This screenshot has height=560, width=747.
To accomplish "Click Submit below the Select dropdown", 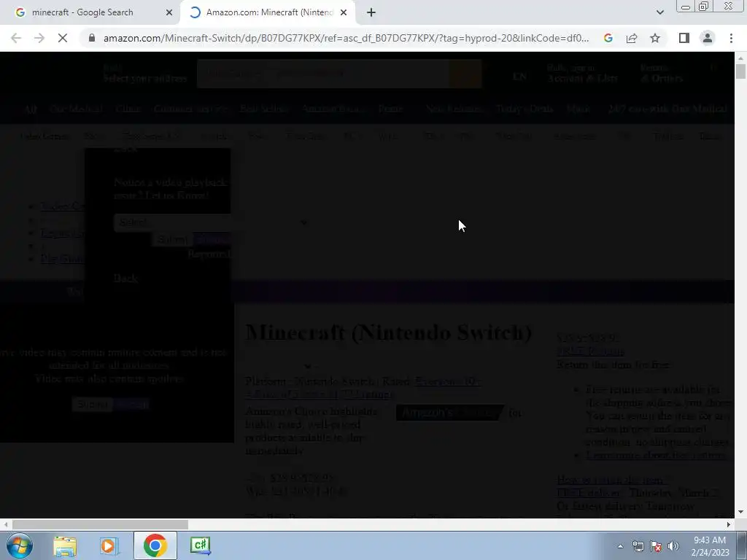I will [172, 239].
